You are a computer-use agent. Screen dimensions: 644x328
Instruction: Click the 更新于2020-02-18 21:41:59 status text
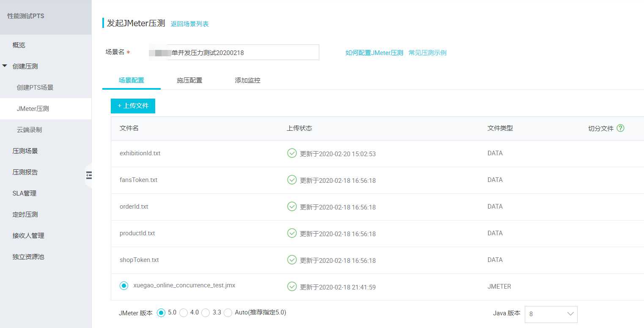[x=338, y=287]
